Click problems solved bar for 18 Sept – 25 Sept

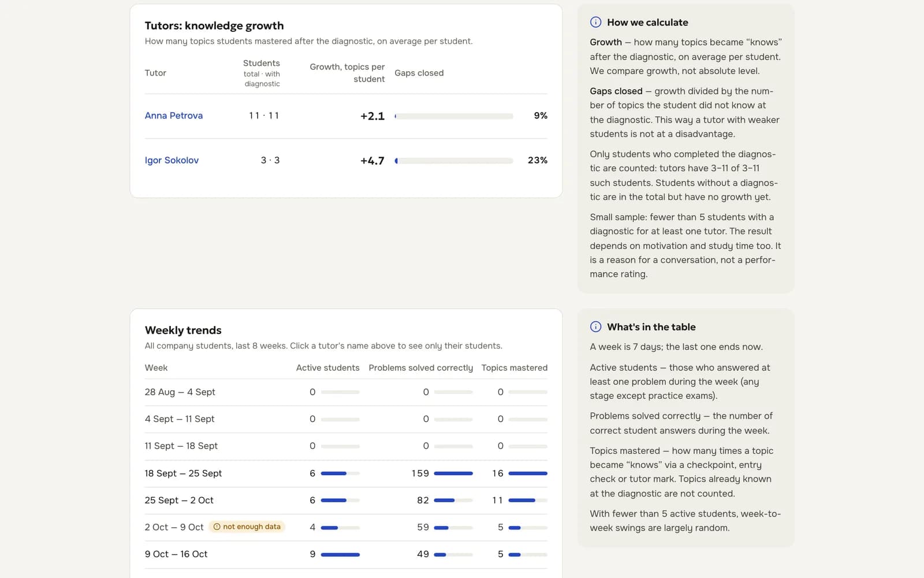(453, 473)
